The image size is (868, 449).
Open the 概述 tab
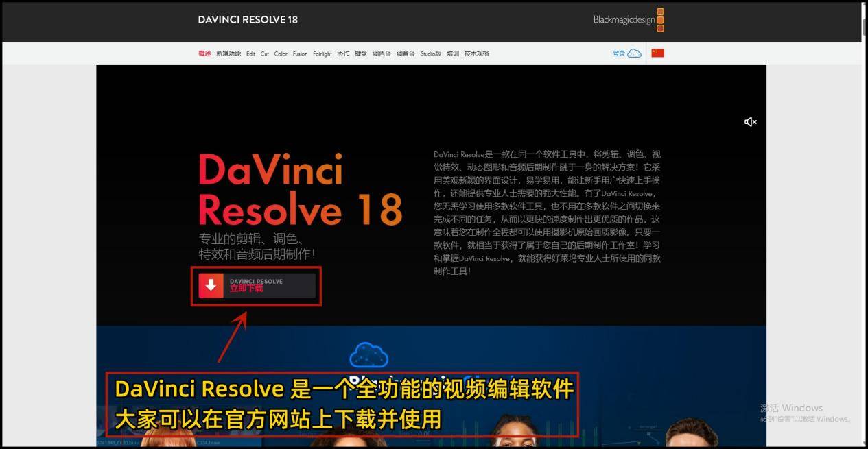point(204,53)
